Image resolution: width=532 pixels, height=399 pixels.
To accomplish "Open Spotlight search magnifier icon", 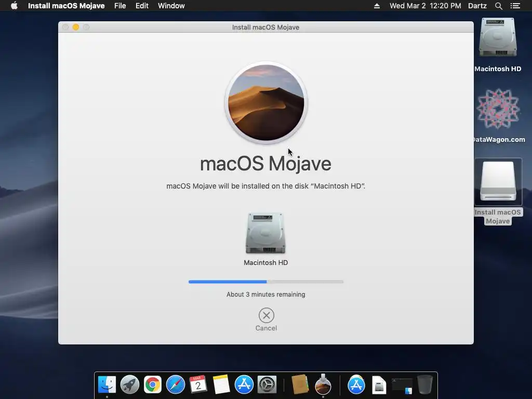I will [498, 6].
